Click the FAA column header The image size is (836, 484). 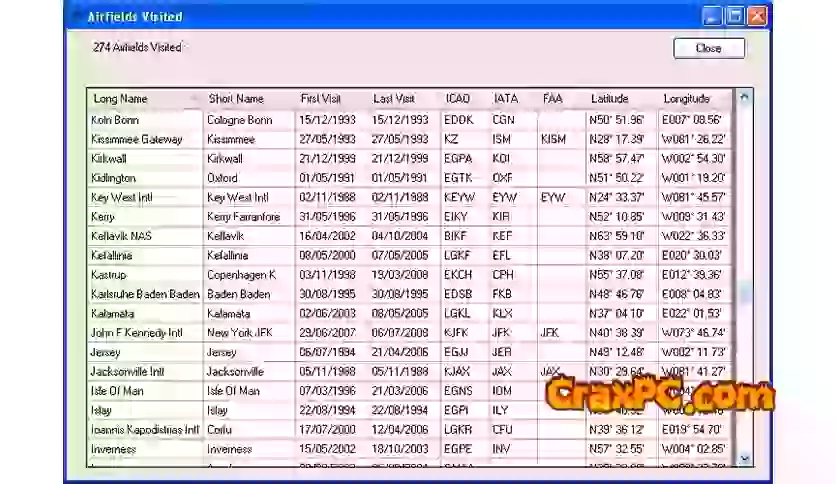[x=553, y=99]
